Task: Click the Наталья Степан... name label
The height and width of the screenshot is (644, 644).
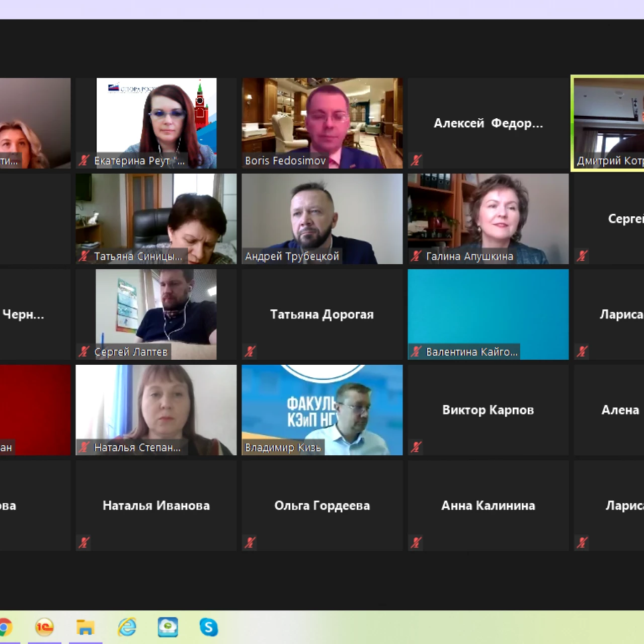Action: (x=137, y=447)
